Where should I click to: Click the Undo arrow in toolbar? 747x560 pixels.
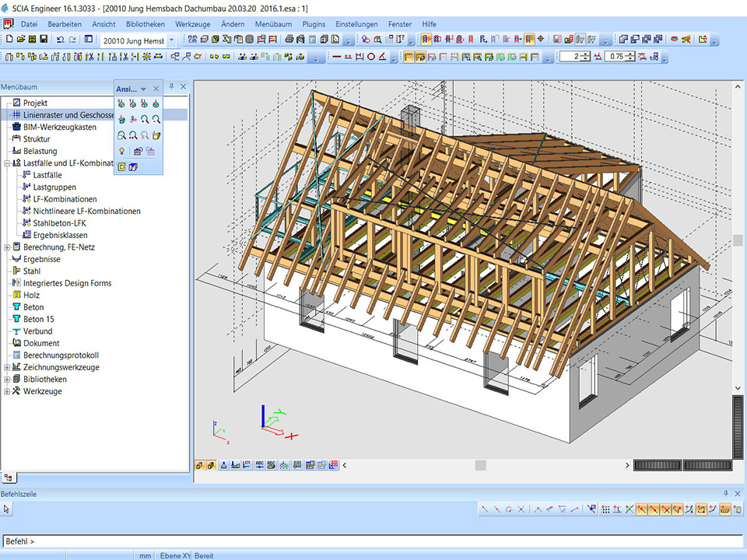pos(60,39)
